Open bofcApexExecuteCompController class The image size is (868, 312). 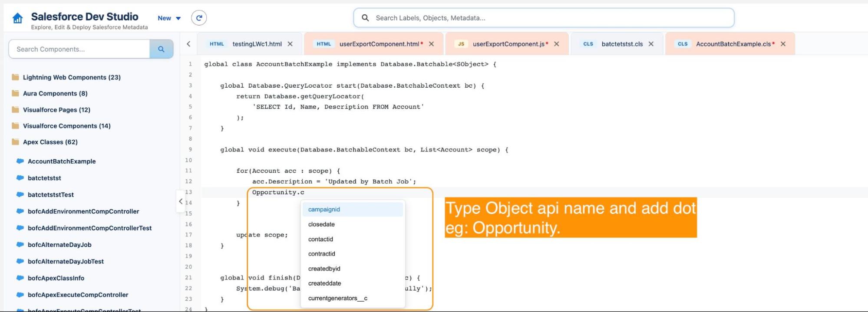[78, 295]
